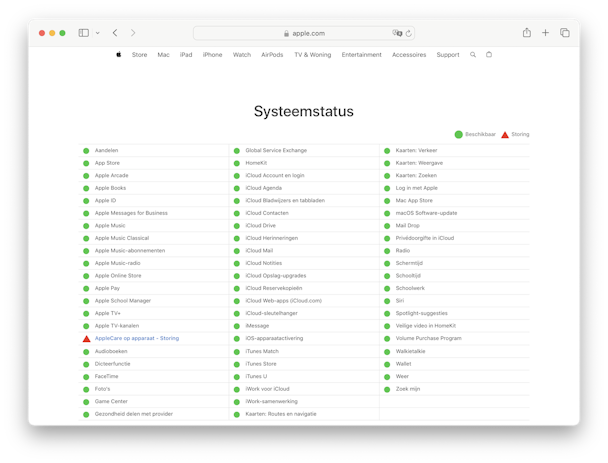The height and width of the screenshot is (463, 608).
Task: Open the Entertainment menu item
Action: 361,55
